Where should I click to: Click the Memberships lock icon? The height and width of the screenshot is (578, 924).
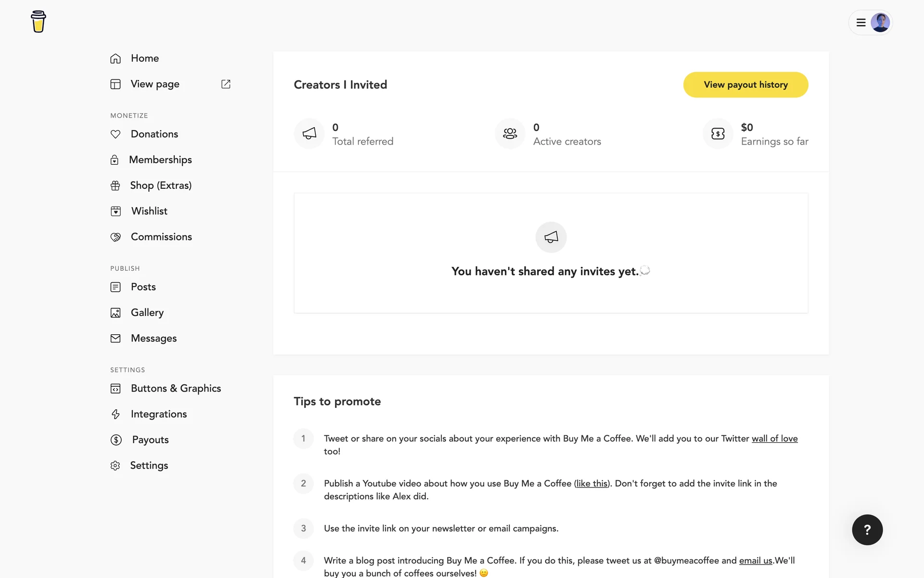pos(115,160)
